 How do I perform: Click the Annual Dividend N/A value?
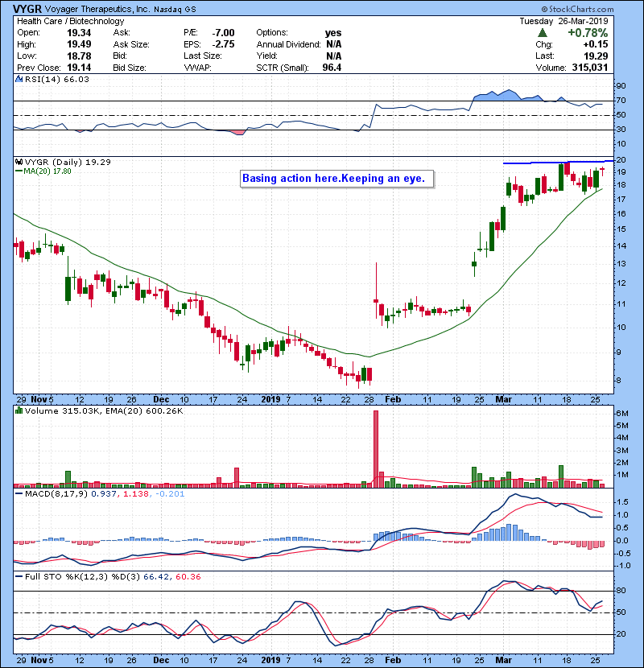(x=334, y=44)
